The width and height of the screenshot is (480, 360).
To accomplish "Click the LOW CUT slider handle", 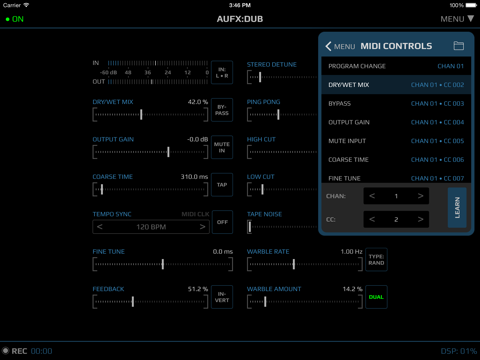I will coord(262,189).
